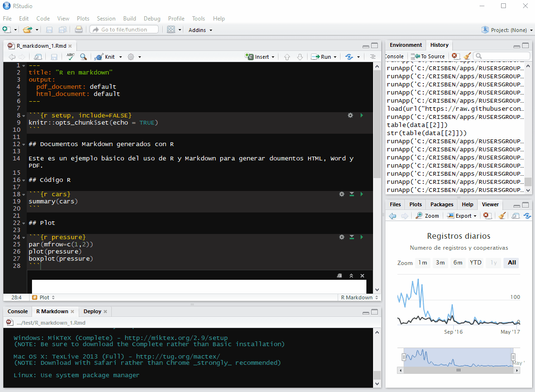This screenshot has height=392, width=535.
Task: Open the Knit options dropdown arrow
Action: (120, 57)
